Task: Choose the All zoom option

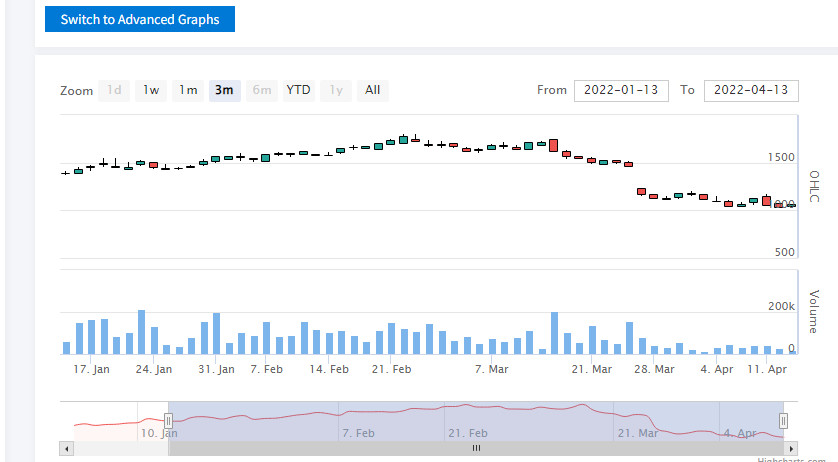Action: 373,90
